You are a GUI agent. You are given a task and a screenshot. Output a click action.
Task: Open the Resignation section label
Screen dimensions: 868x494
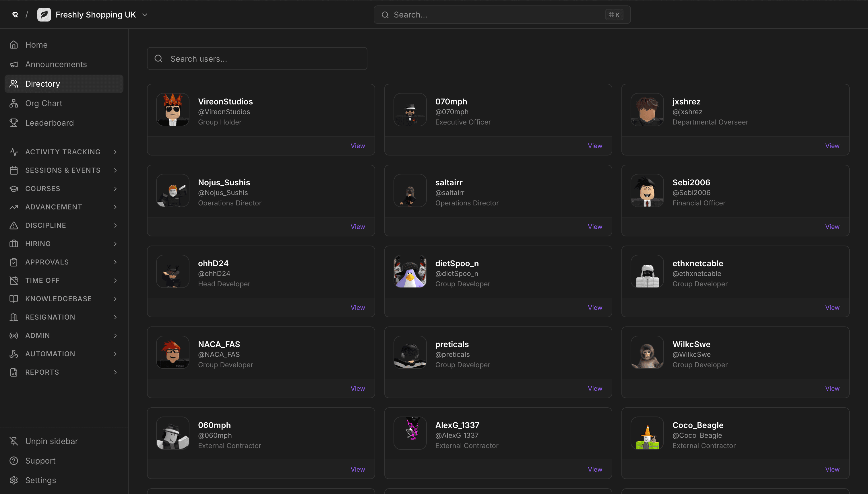point(50,317)
